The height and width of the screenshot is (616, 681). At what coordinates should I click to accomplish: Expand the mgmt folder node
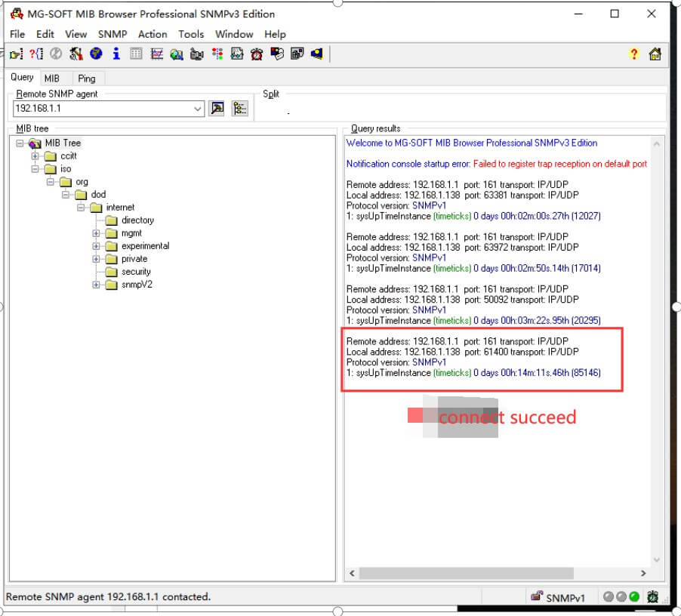click(x=96, y=233)
